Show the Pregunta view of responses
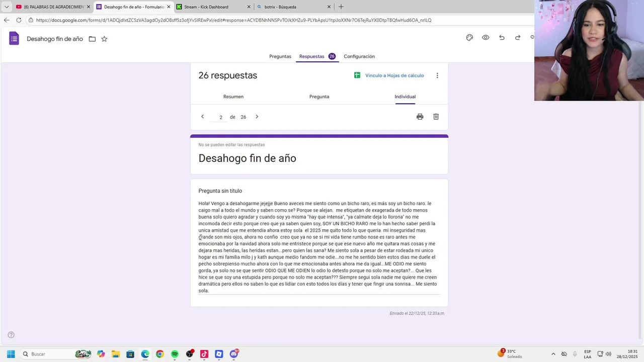The height and width of the screenshot is (362, 644). click(319, 97)
